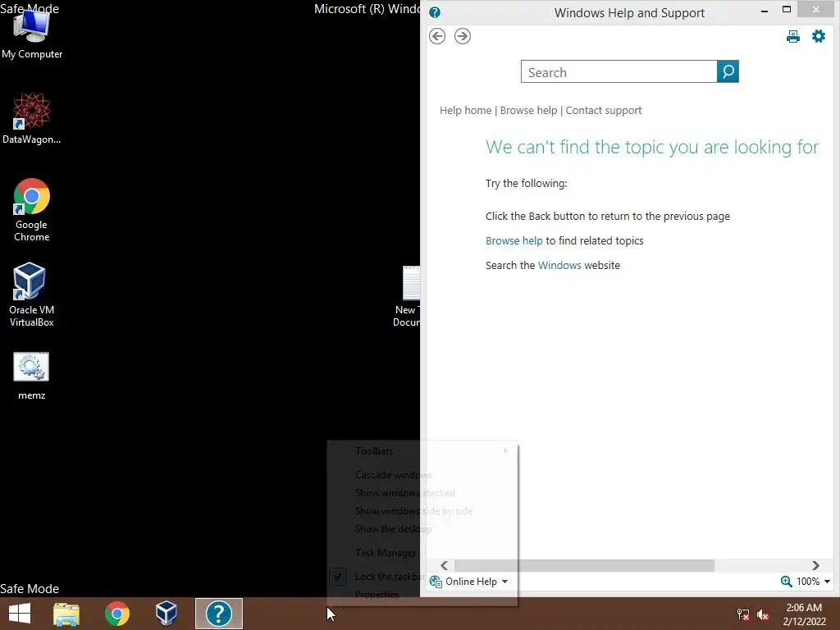Go forward in Help and Support

[x=463, y=36]
